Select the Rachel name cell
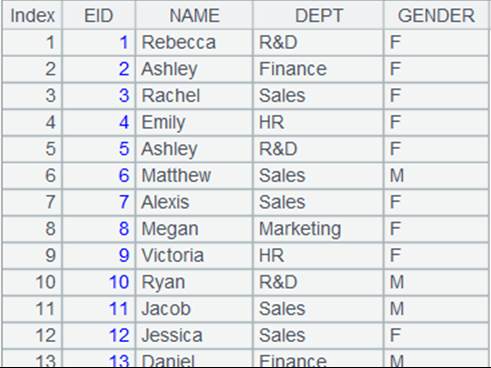491x368 pixels. [x=194, y=96]
